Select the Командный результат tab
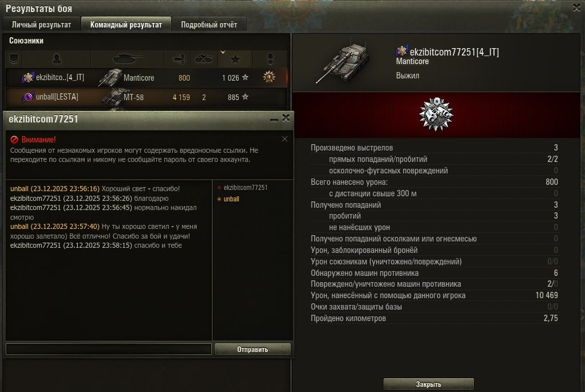Viewport: 585px width, 392px height. (x=126, y=25)
